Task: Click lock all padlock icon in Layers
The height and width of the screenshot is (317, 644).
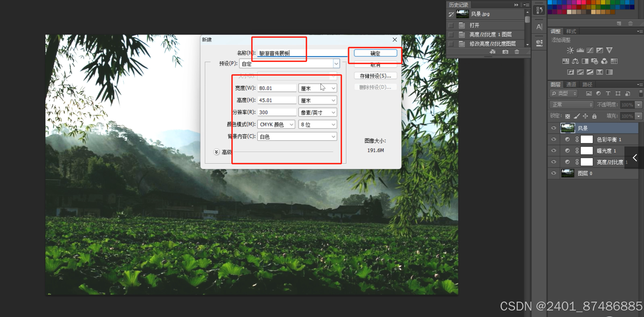Action: [594, 116]
